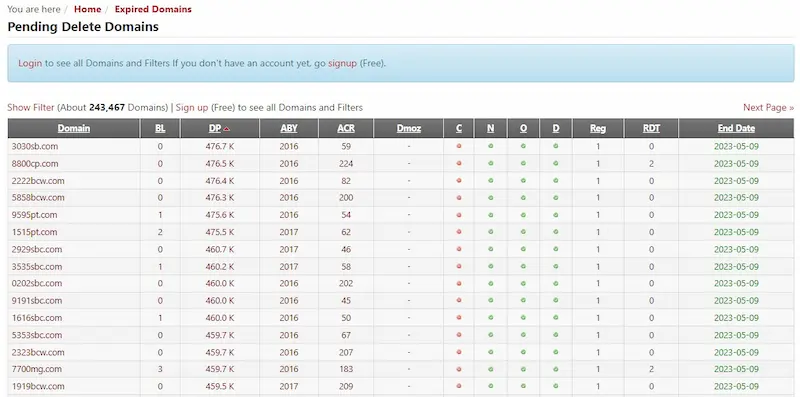Click green D status dot for 0202sbc.com
The height and width of the screenshot is (397, 800).
[556, 283]
